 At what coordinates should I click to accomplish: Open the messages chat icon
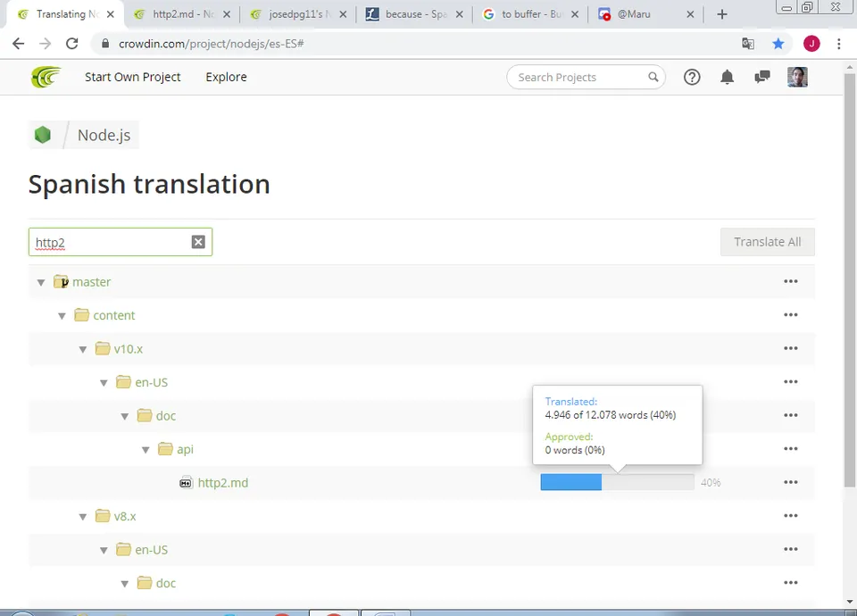[x=761, y=77]
